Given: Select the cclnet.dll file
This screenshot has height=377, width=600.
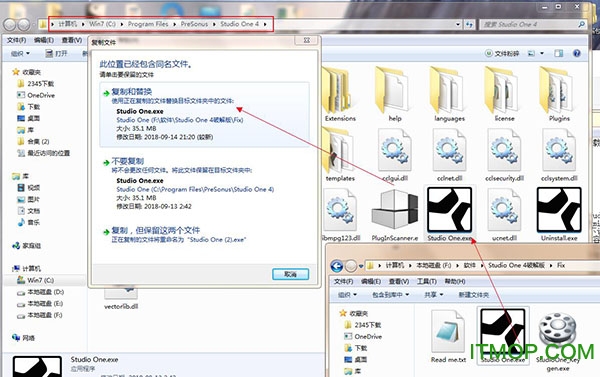Looking at the screenshot, I should (449, 155).
